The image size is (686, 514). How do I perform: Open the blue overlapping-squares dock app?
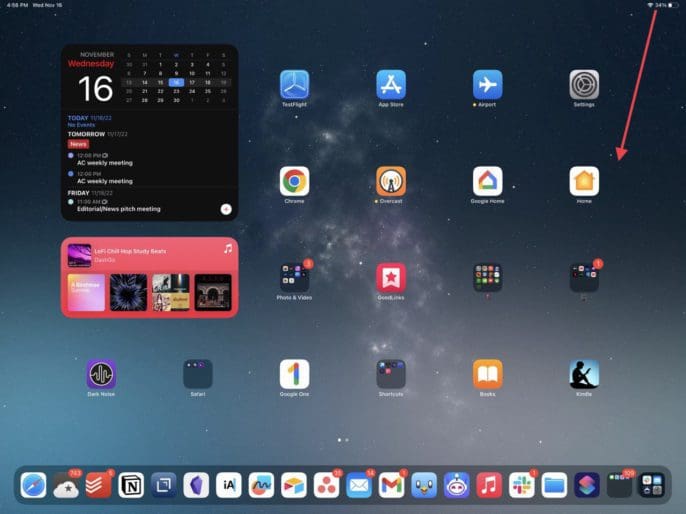click(x=164, y=485)
